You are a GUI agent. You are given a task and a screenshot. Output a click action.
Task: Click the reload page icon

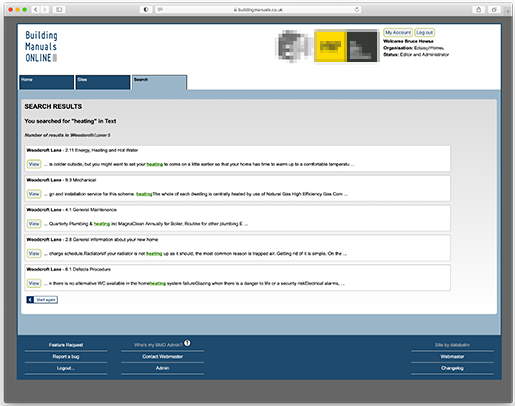[x=357, y=10]
